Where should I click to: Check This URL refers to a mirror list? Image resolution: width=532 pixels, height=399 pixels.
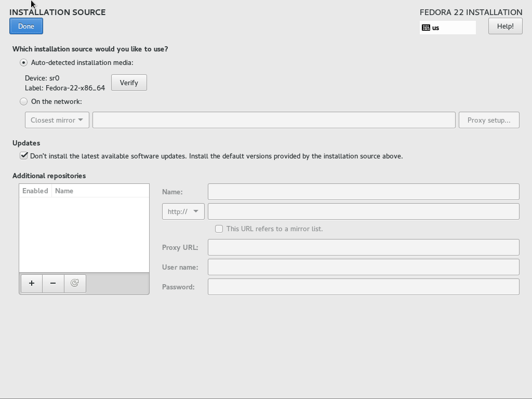(219, 229)
